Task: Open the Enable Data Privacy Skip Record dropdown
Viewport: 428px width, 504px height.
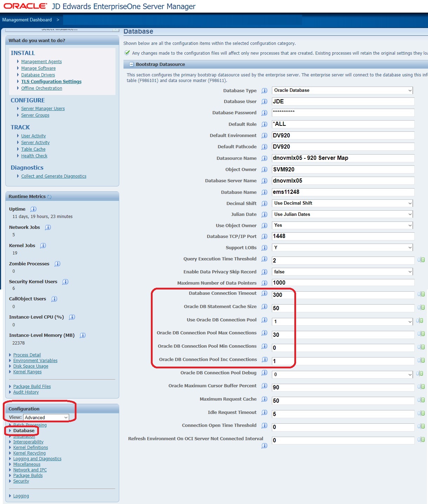Action: (342, 272)
